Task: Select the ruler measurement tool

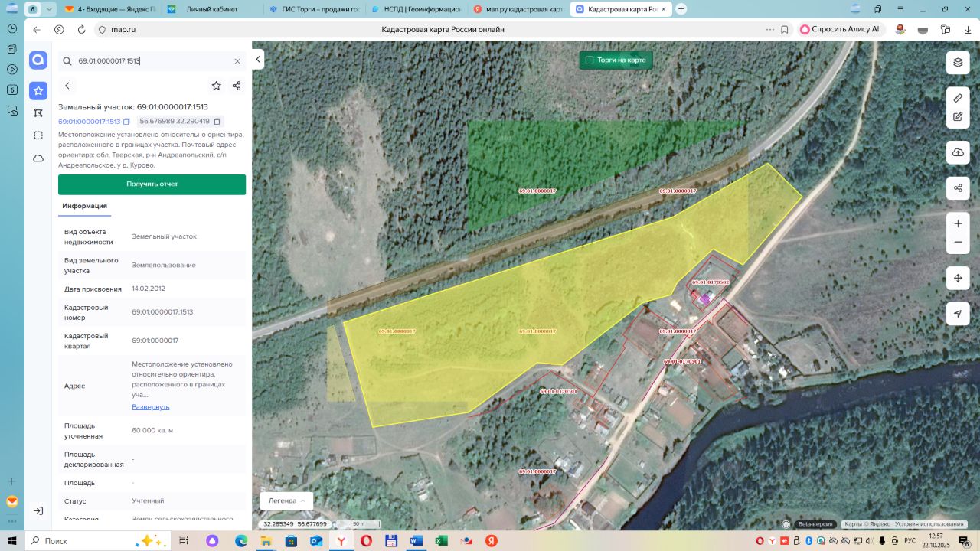Action: [958, 98]
